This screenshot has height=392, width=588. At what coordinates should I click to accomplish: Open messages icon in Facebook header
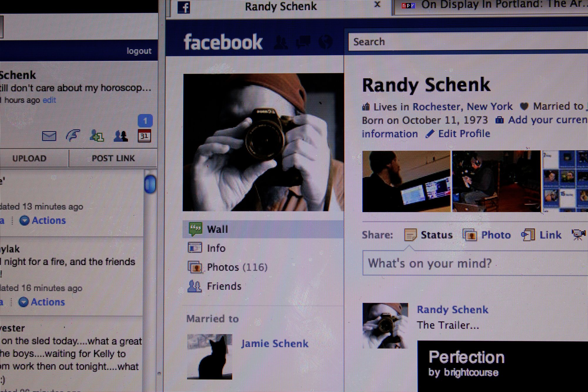(303, 42)
